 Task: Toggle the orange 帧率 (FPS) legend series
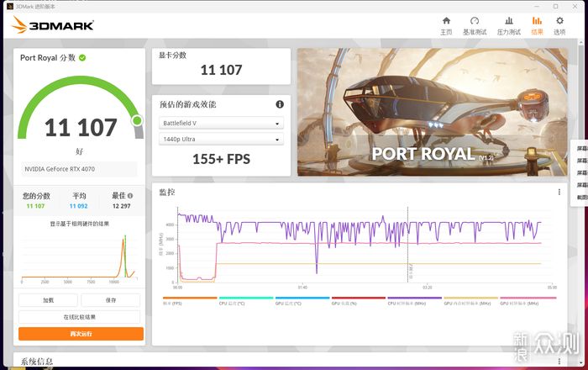[x=190, y=300]
